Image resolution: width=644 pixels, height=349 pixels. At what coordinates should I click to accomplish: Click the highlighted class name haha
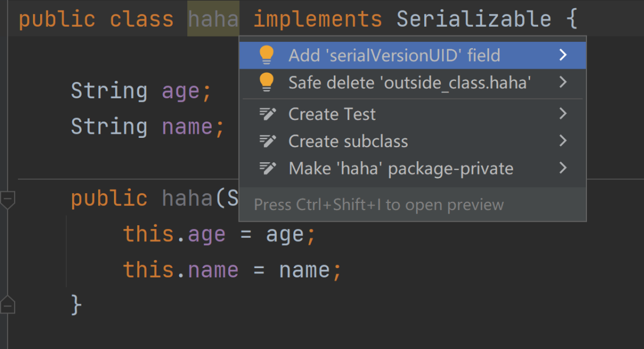(213, 19)
